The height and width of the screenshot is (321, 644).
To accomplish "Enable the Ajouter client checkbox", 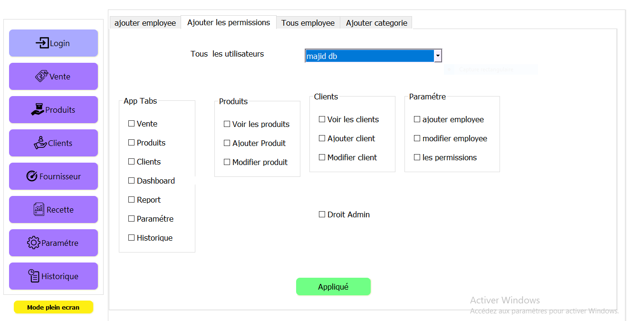I will 322,138.
